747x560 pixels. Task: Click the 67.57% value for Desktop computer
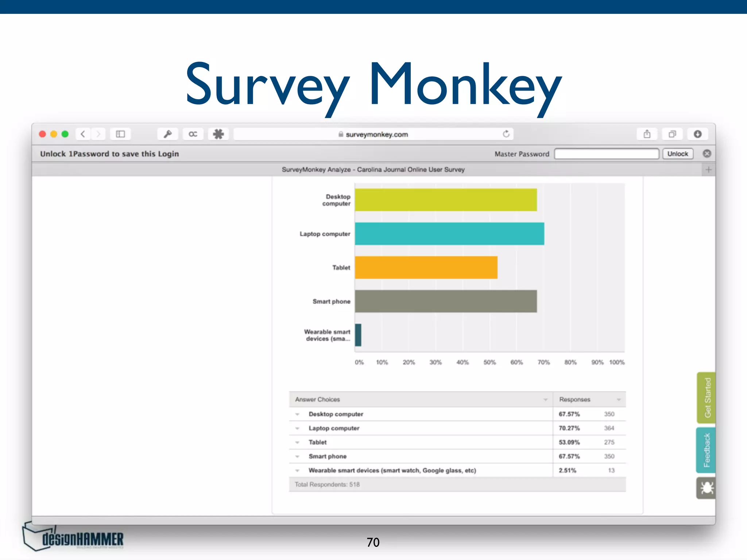(x=569, y=414)
